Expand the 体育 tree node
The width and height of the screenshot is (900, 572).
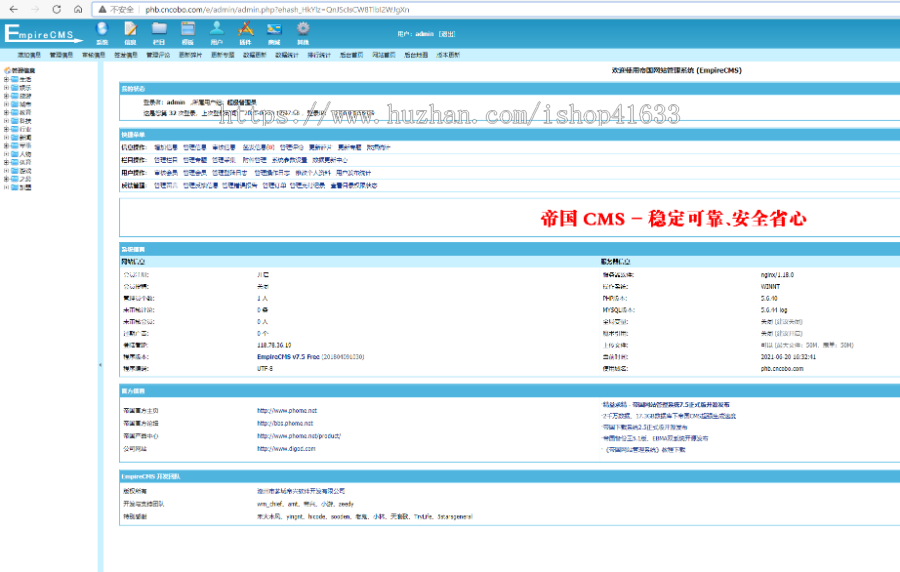point(6,162)
